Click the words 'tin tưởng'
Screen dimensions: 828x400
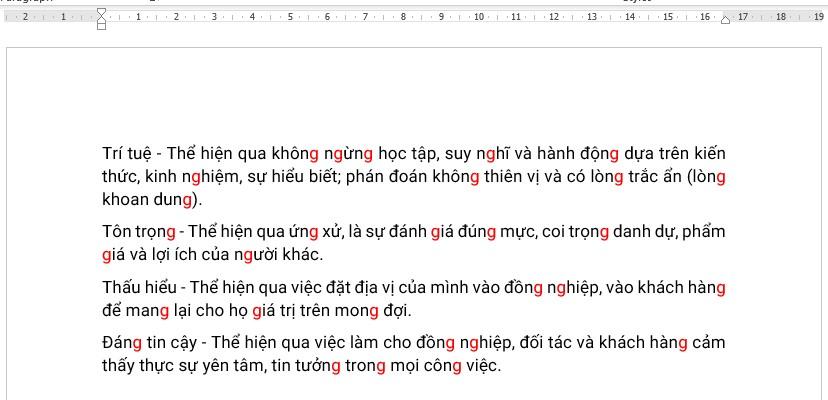click(x=306, y=367)
